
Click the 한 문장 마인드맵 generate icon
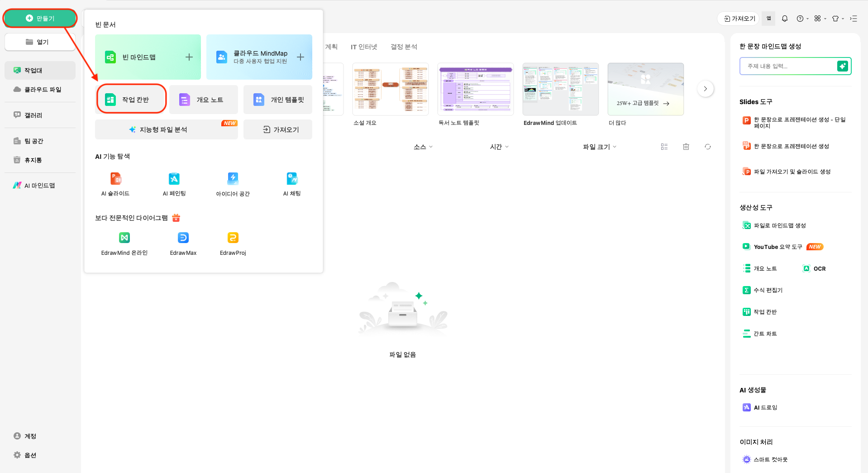click(842, 66)
